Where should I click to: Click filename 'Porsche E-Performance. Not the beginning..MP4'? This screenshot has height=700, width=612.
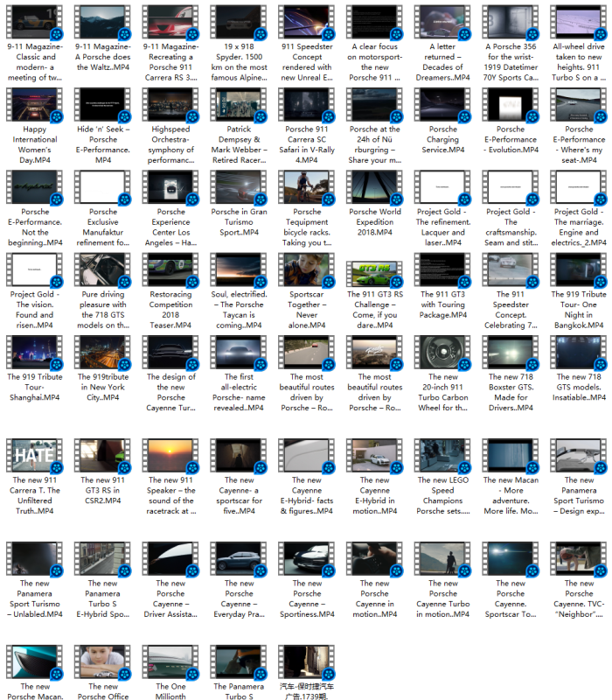point(35,227)
